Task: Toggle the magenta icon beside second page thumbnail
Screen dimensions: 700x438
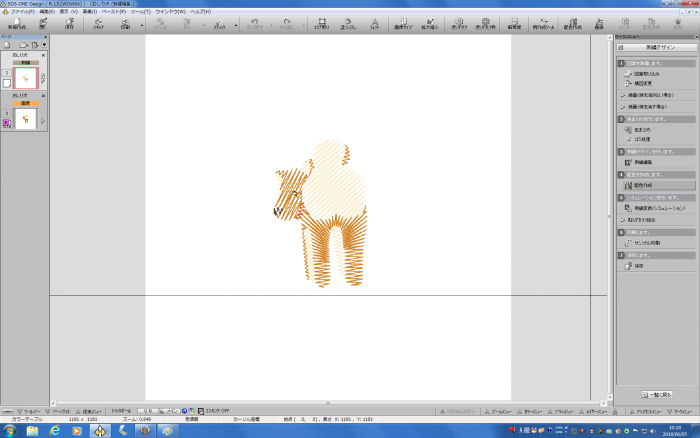Action: click(x=6, y=122)
